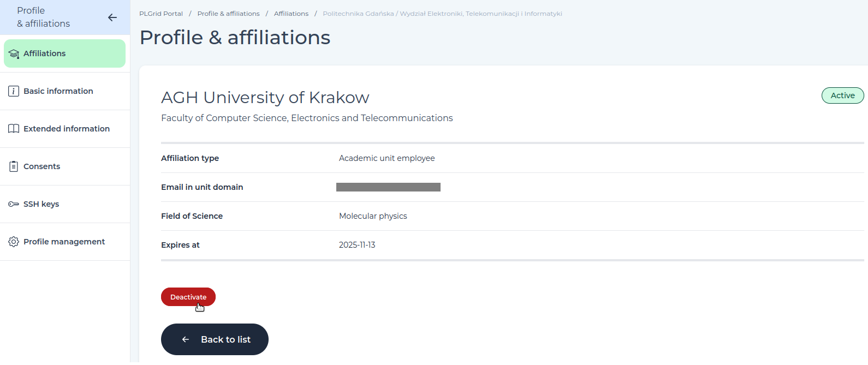This screenshot has width=868, height=365.
Task: Open the Affiliations sidebar item
Action: [x=64, y=53]
